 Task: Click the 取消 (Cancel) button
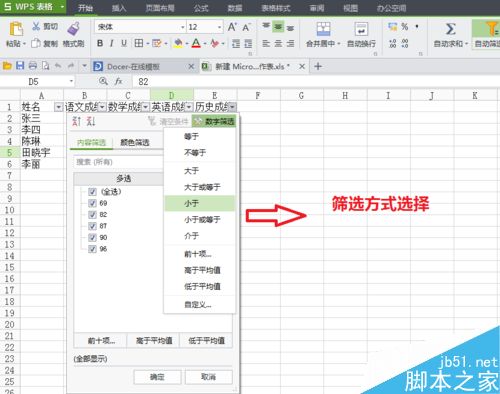point(208,377)
